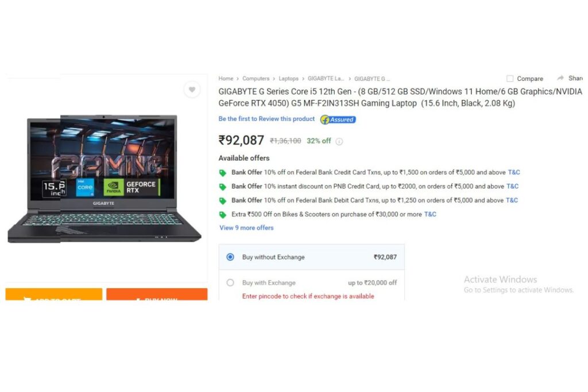Open Computers breadcrumb
The width and height of the screenshot is (588, 392).
pyautogui.click(x=256, y=78)
